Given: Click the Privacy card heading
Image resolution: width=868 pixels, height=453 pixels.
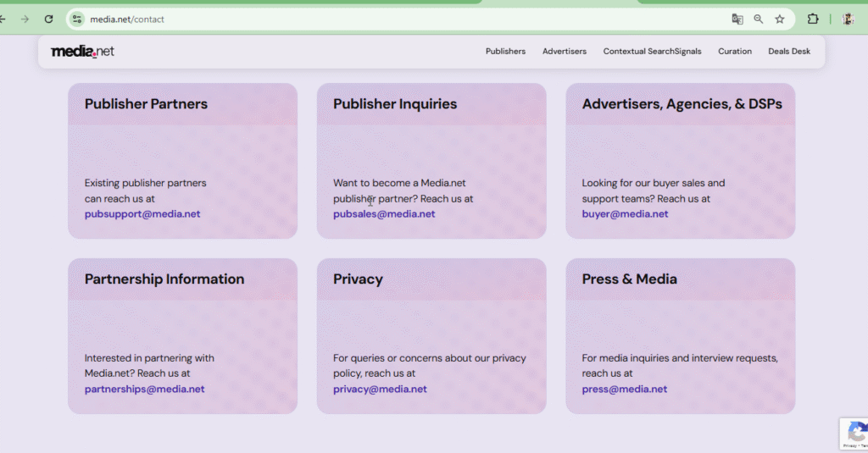Looking at the screenshot, I should pos(359,279).
